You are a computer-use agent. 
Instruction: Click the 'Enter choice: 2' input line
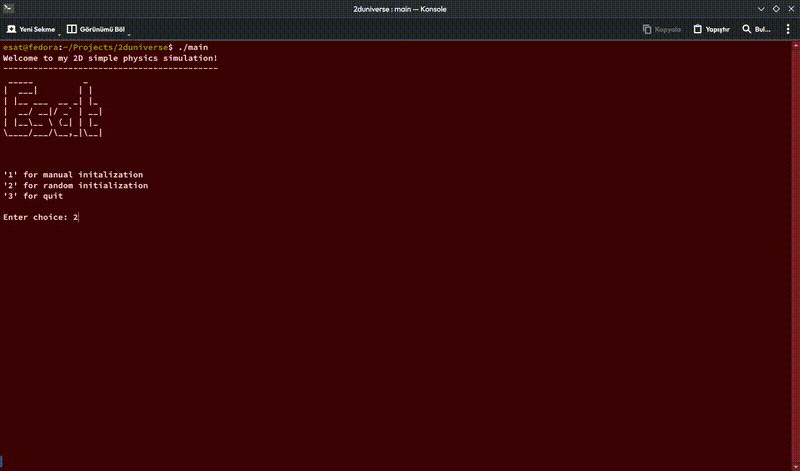(x=41, y=217)
